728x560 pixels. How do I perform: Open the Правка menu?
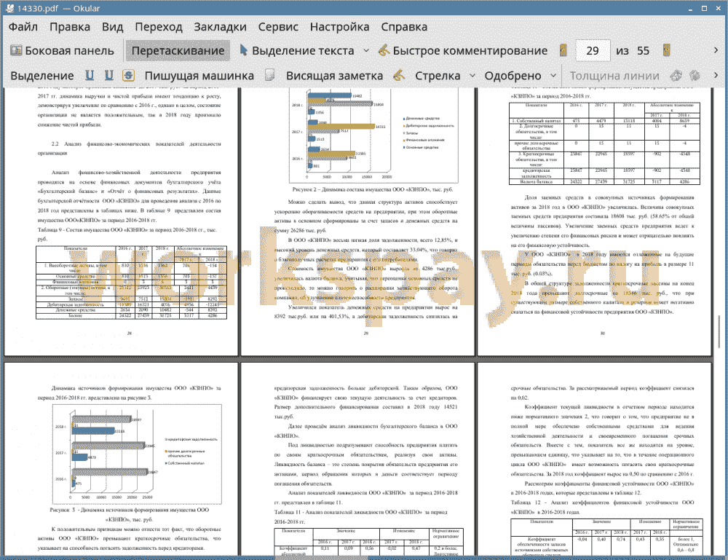(x=70, y=27)
